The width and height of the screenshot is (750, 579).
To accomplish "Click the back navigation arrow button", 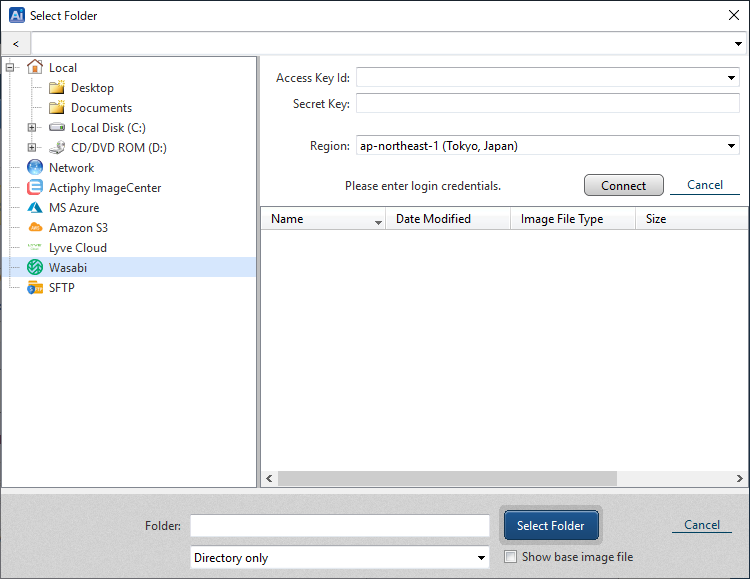I will [x=16, y=44].
